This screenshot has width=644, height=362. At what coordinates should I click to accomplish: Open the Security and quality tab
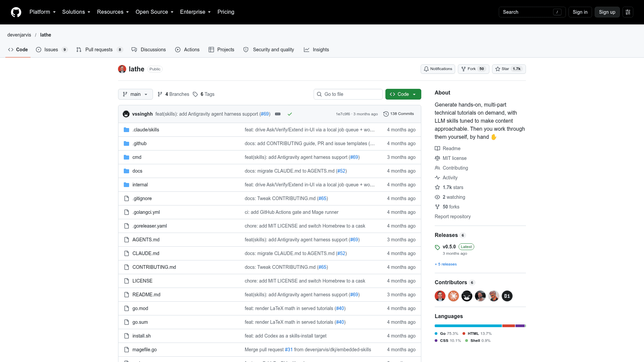click(269, 50)
